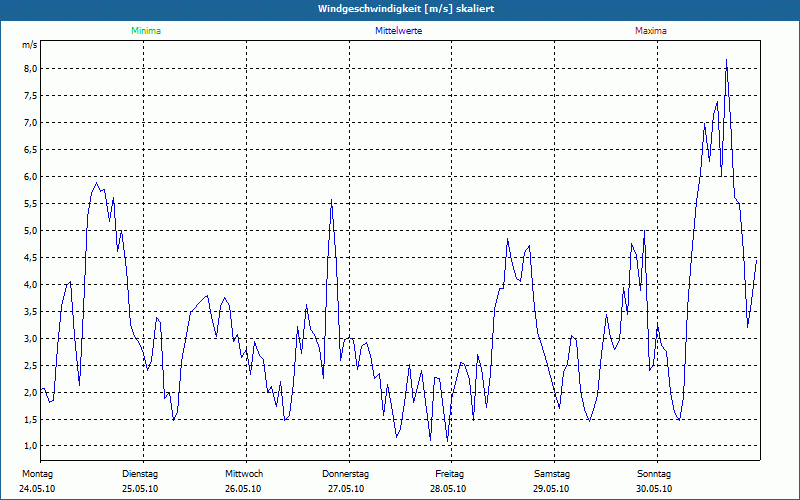This screenshot has height=500, width=800.
Task: Click the date 27.05.10
Action: pos(346,489)
